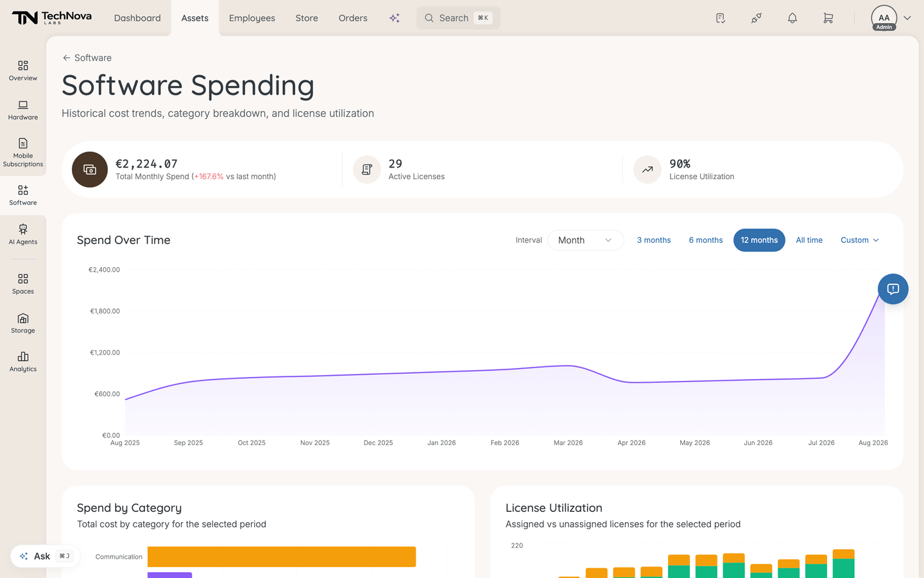Open the shopping cart
This screenshot has width=924, height=578.
828,18
